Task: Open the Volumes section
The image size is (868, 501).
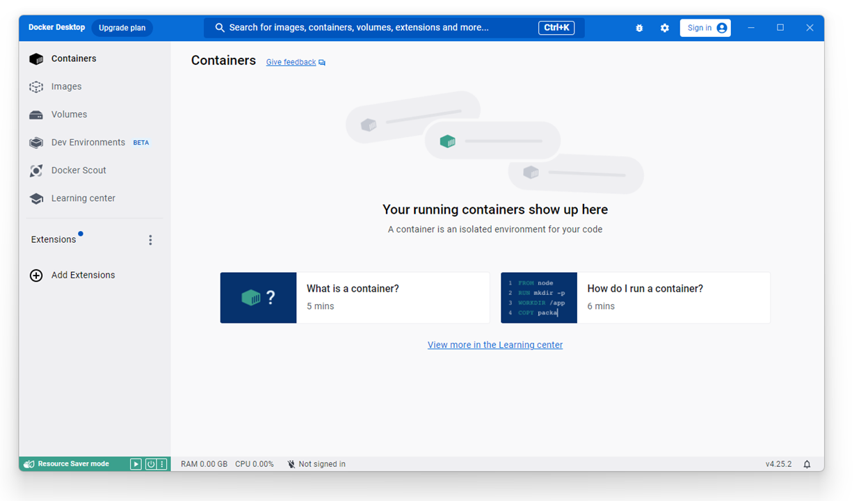Action: click(x=69, y=114)
